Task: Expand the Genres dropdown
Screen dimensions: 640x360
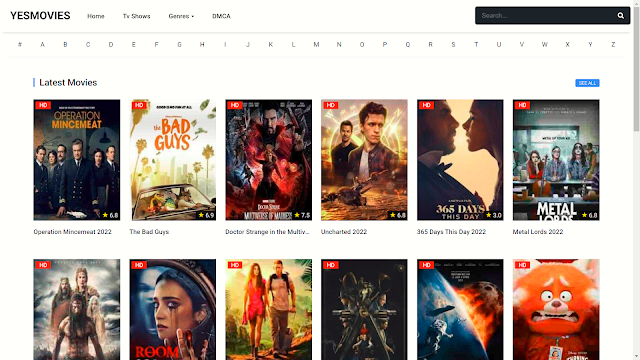Action: (x=181, y=16)
